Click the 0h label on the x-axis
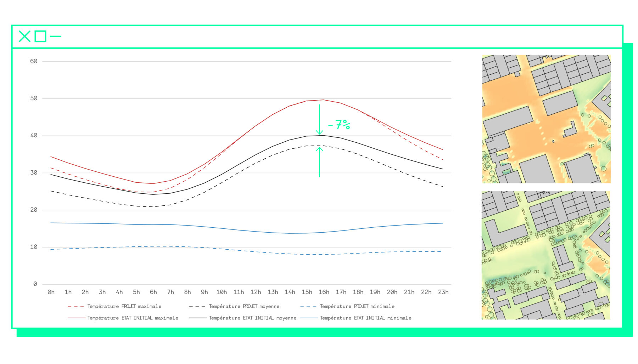Viewport: 638px width, 364px height. point(51,292)
